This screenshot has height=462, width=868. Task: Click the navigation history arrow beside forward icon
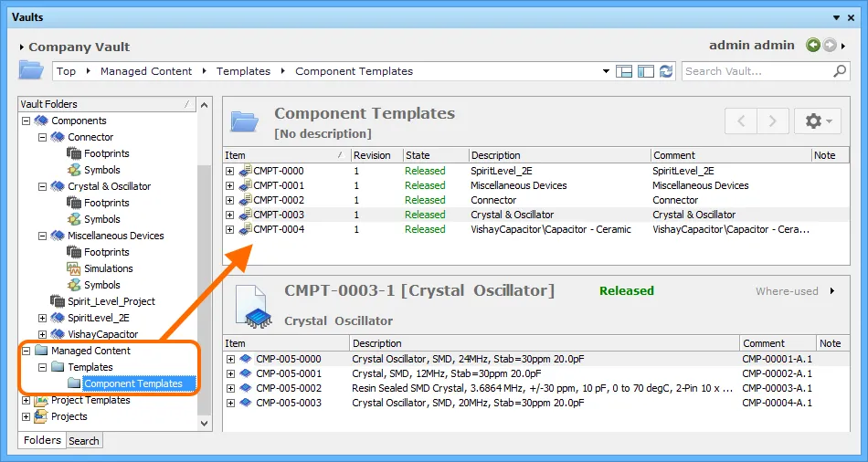pos(843,46)
